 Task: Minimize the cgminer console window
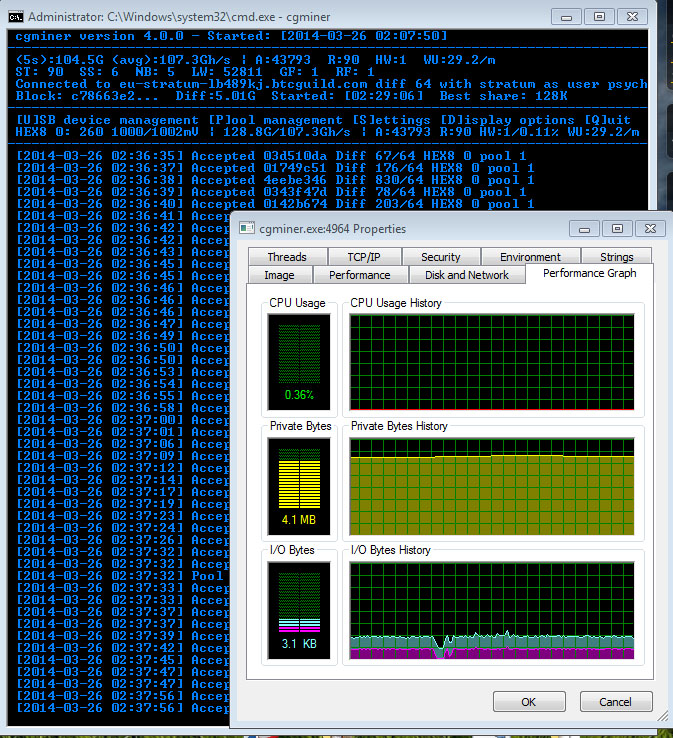point(566,17)
